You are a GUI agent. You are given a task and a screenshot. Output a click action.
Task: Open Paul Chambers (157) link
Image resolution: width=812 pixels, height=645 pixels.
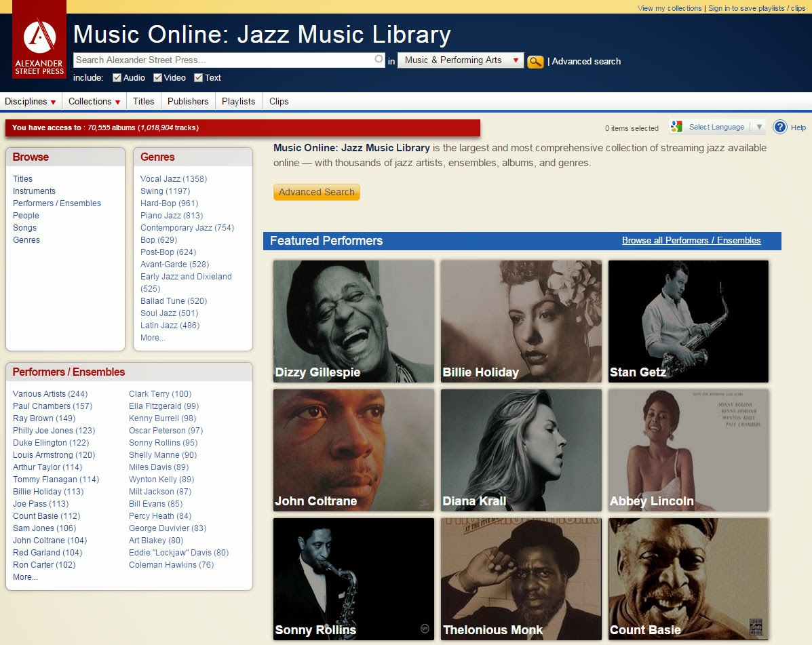click(x=52, y=406)
